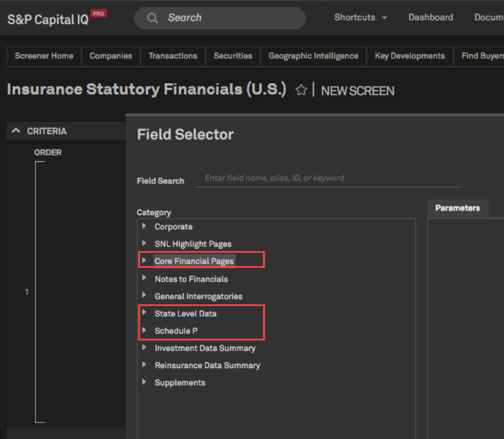Open the Dashboard menu item
Image resolution: width=504 pixels, height=439 pixels.
[431, 17]
